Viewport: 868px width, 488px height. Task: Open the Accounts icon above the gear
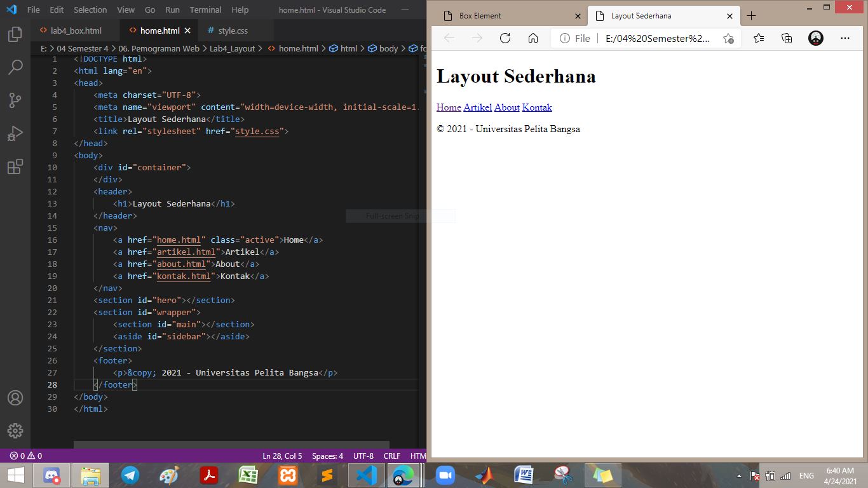[15, 399]
